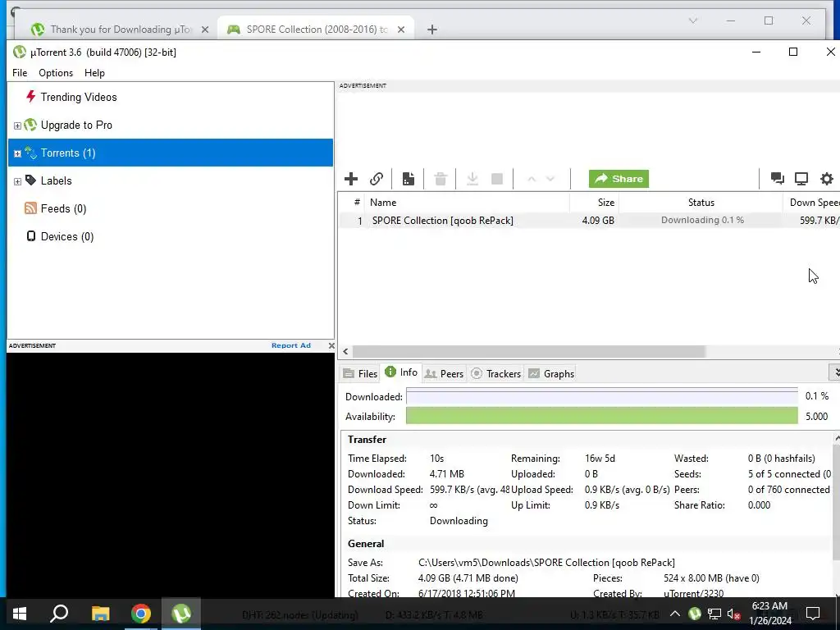Open File Explorer from taskbar
The width and height of the screenshot is (840, 630).
coord(100,614)
